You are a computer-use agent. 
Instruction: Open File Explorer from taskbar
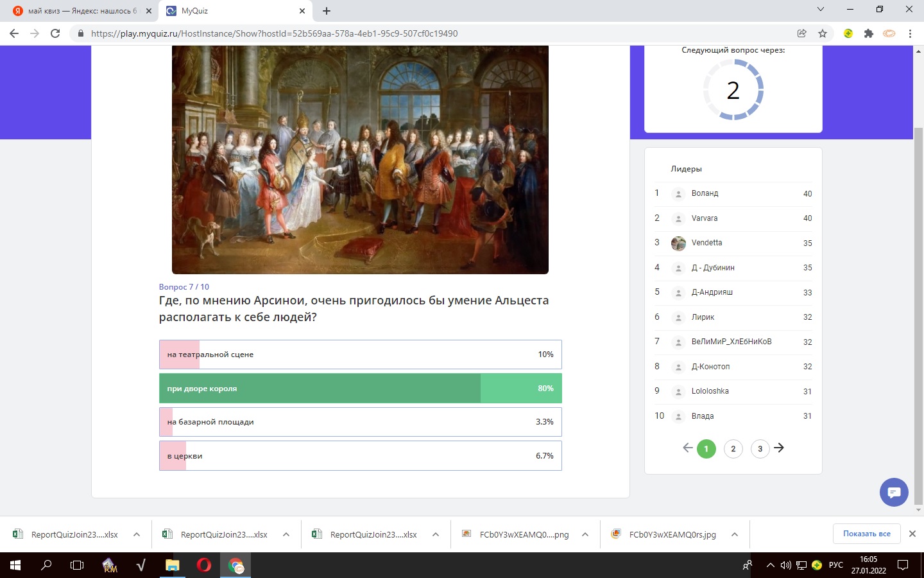pos(173,565)
